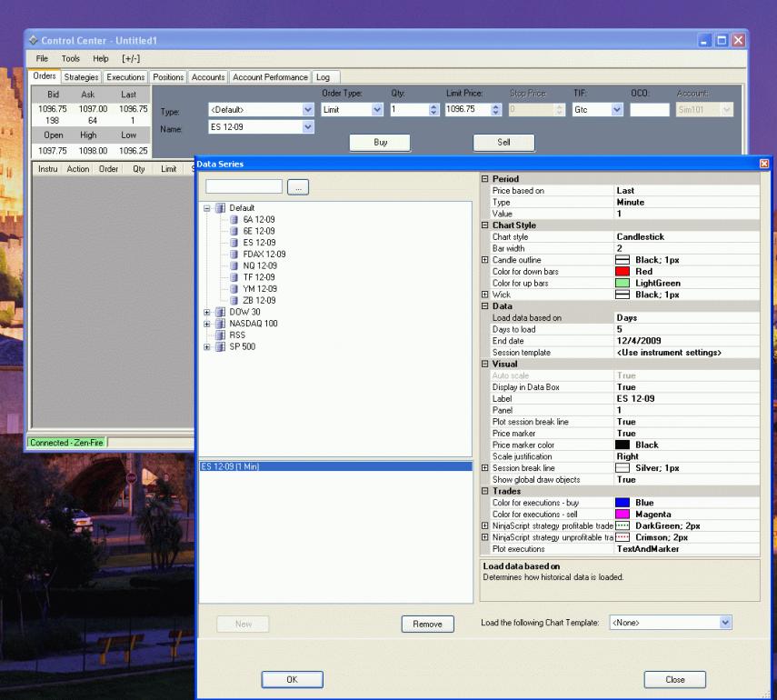Viewport: 777px width, 700px height.
Task: Select the NQ 12-09 instrument icon
Action: [234, 265]
